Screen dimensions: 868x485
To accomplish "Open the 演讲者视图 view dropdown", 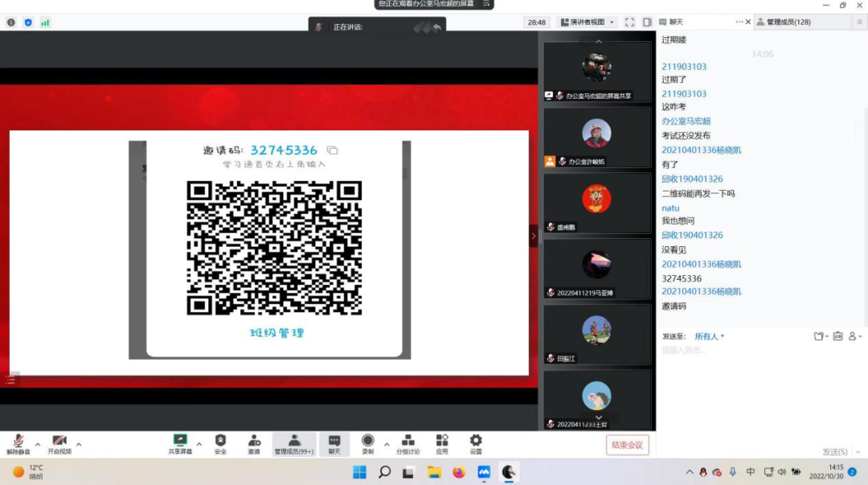I will point(588,23).
